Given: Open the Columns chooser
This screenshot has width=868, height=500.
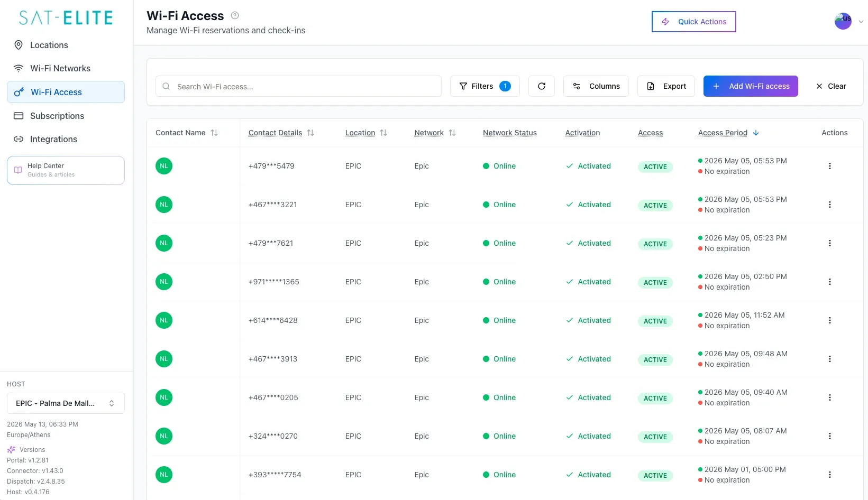Looking at the screenshot, I should coord(596,86).
